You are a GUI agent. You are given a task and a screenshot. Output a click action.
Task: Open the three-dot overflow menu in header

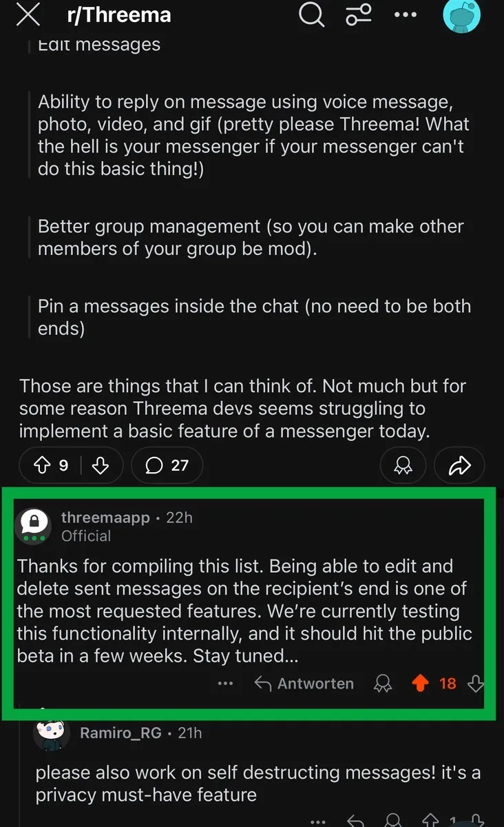coord(406,14)
